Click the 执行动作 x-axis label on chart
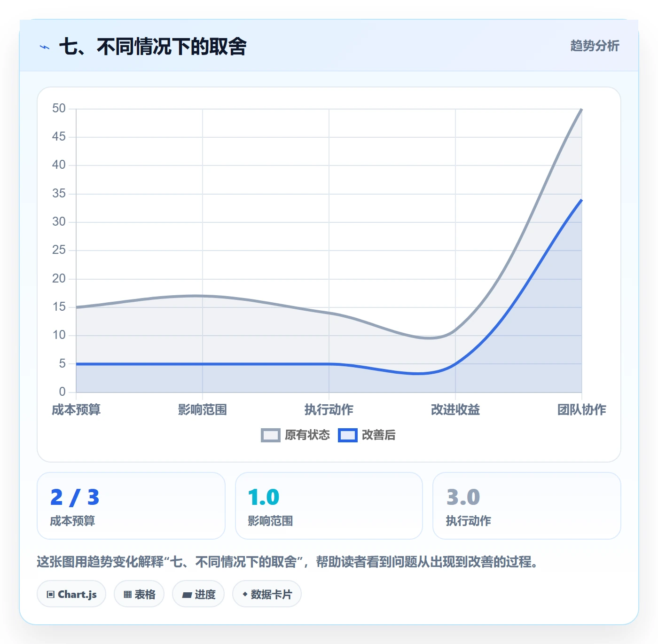Image resolution: width=658 pixels, height=644 pixels. tap(329, 409)
